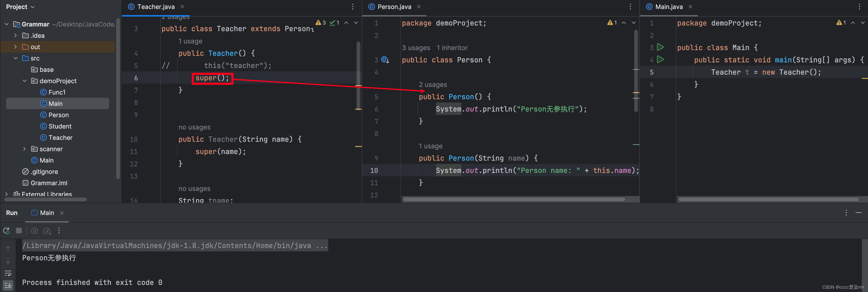Collapse the demoProject package
Screen dimensions: 868x292
pyautogui.click(x=24, y=81)
